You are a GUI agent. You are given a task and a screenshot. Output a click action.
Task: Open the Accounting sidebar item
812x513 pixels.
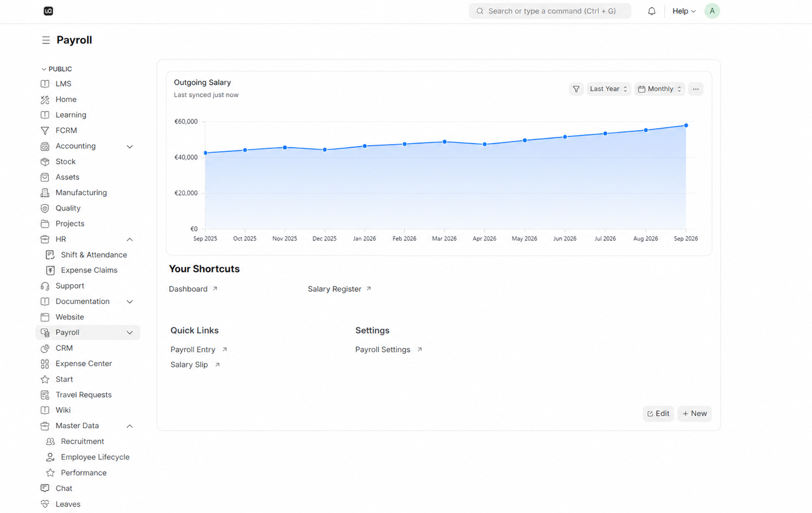[76, 146]
